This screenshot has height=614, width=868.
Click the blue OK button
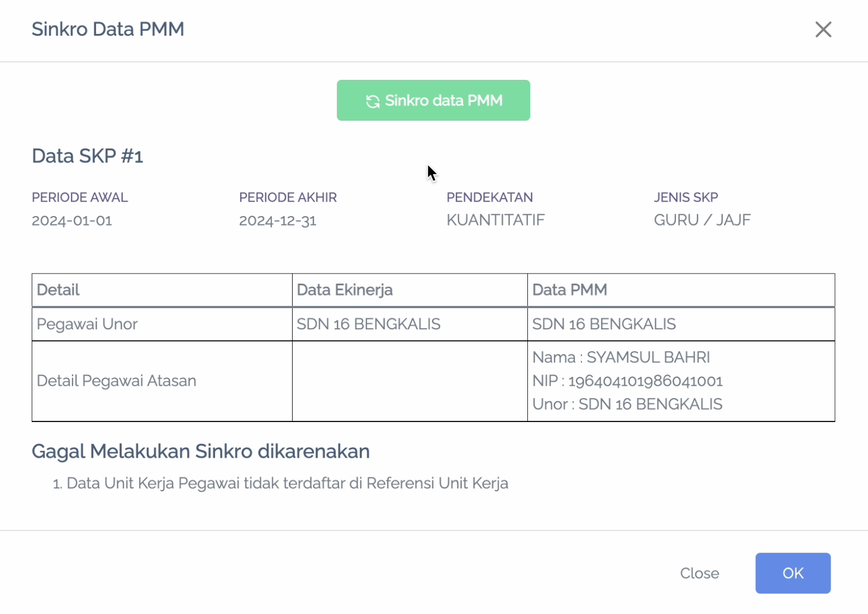793,573
